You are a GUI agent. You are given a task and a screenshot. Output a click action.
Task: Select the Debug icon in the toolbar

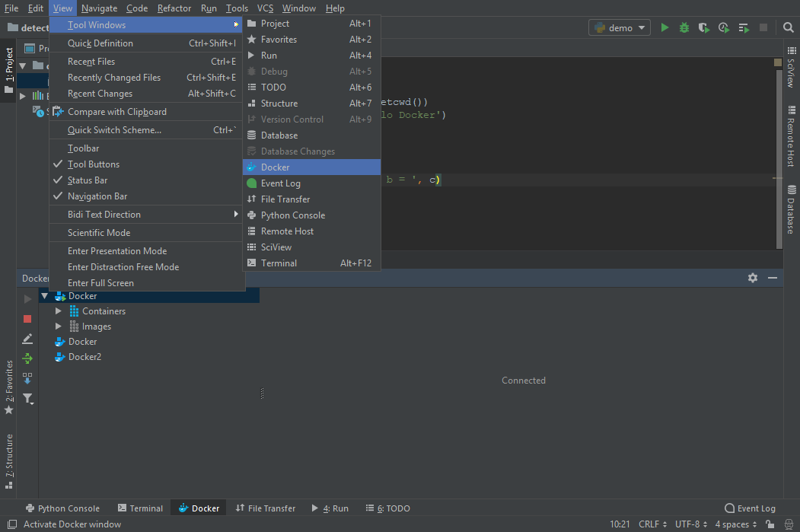tap(684, 27)
